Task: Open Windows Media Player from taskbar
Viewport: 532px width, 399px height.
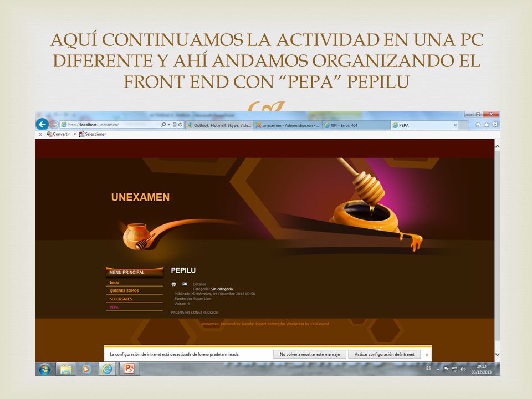Action: tap(86, 369)
